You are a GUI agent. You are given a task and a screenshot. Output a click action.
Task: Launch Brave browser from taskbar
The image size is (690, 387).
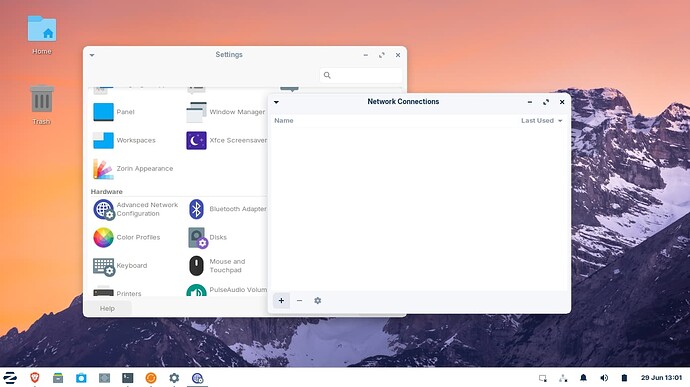pos(34,378)
